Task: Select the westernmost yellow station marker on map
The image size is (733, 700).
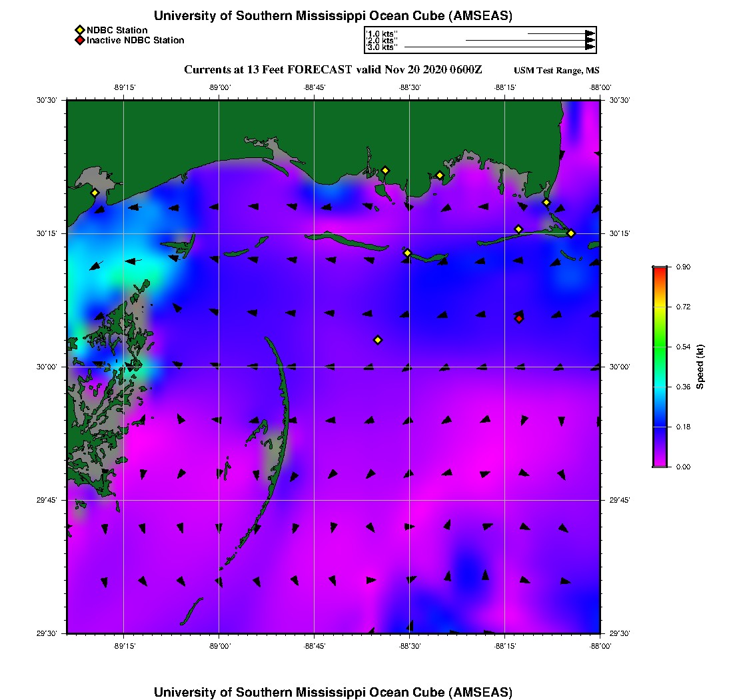Action: click(x=95, y=193)
